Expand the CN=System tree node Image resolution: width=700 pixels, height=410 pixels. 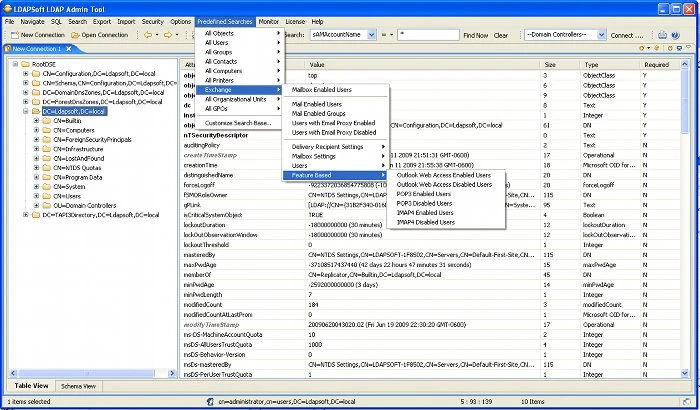(x=36, y=187)
